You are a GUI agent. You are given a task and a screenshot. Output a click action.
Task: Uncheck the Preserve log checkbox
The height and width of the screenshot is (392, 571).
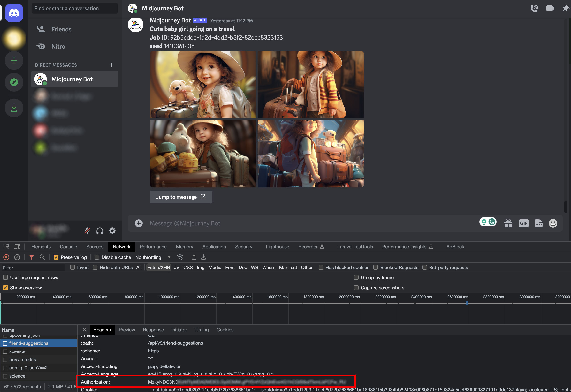pos(56,257)
